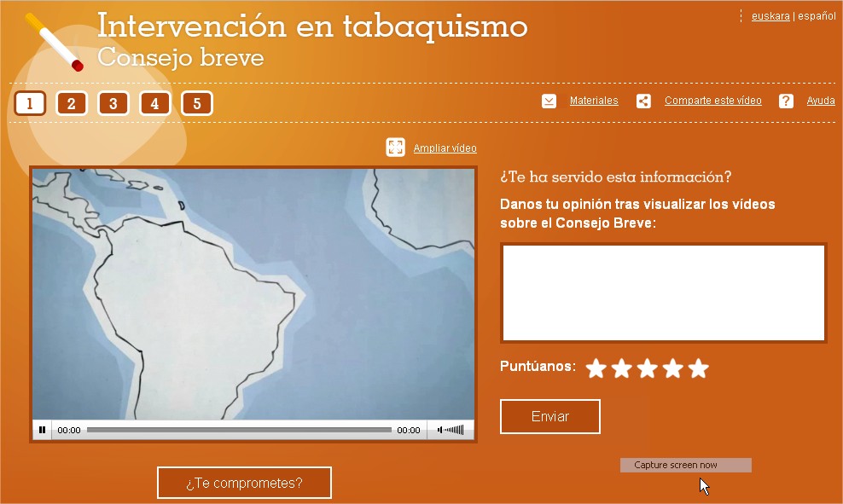Screen dimensions: 843x504
Task: Switch the language to euskara
Action: tap(770, 16)
